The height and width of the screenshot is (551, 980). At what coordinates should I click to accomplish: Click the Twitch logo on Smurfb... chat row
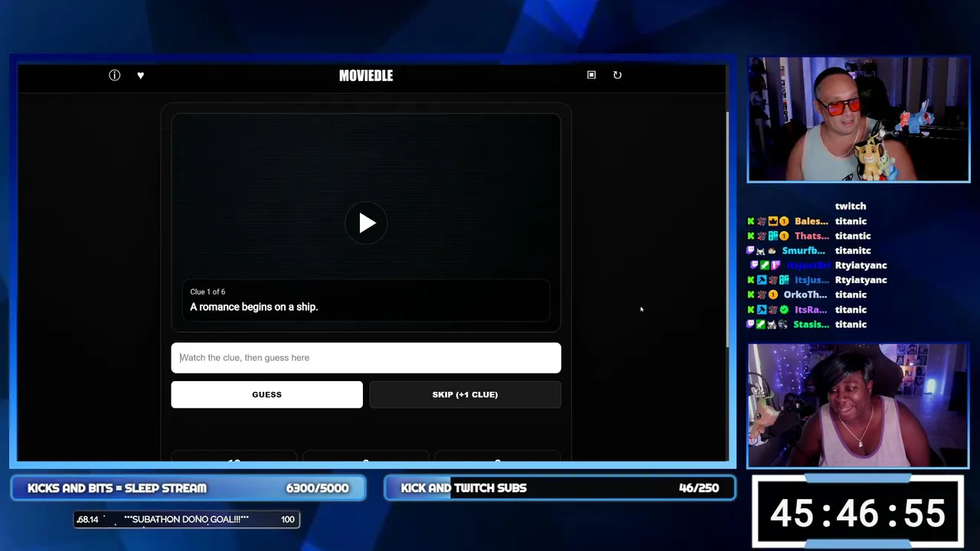click(x=751, y=250)
